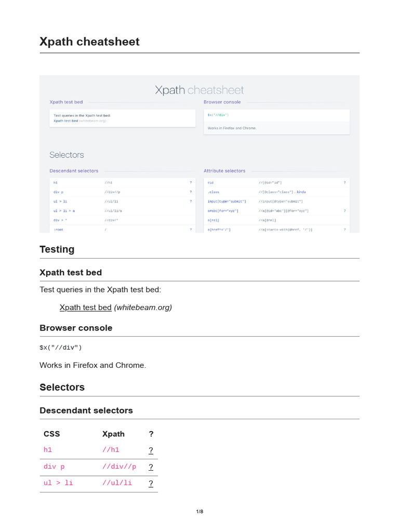
Task: Click the CSS column header
Action: point(52,434)
